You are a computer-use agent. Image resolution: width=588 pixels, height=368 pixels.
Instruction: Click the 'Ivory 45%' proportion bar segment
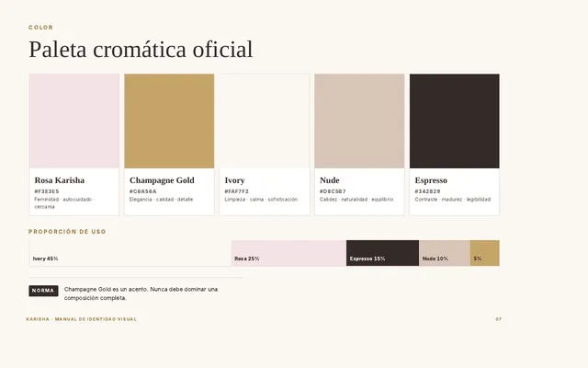[x=130, y=253]
